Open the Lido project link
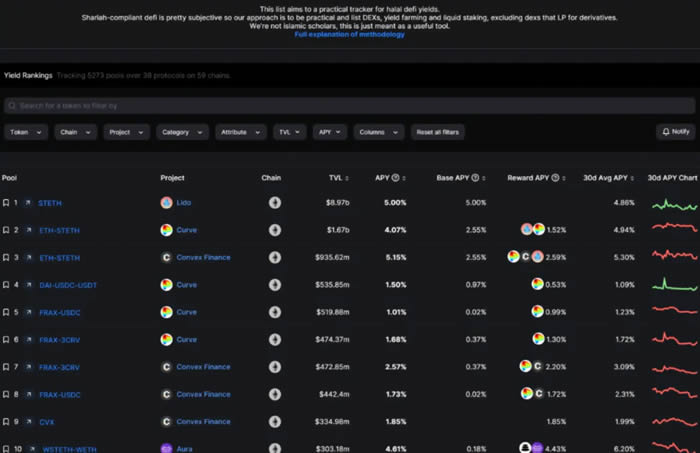700x453 pixels. point(183,203)
